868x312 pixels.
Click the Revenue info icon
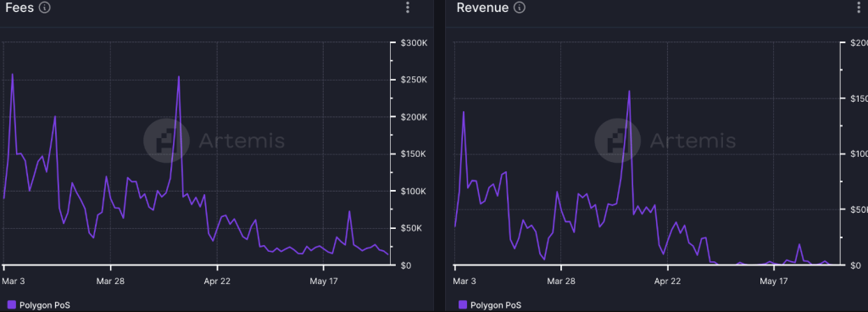(x=519, y=7)
